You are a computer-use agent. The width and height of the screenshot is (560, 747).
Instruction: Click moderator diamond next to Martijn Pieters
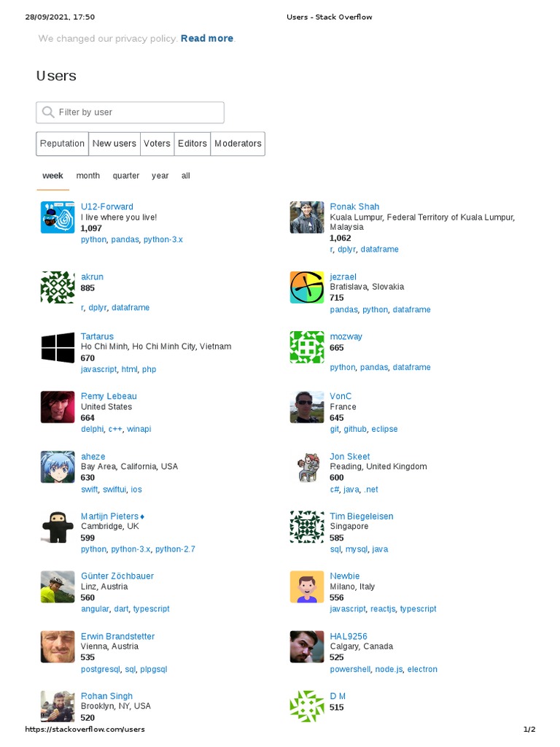click(x=142, y=516)
